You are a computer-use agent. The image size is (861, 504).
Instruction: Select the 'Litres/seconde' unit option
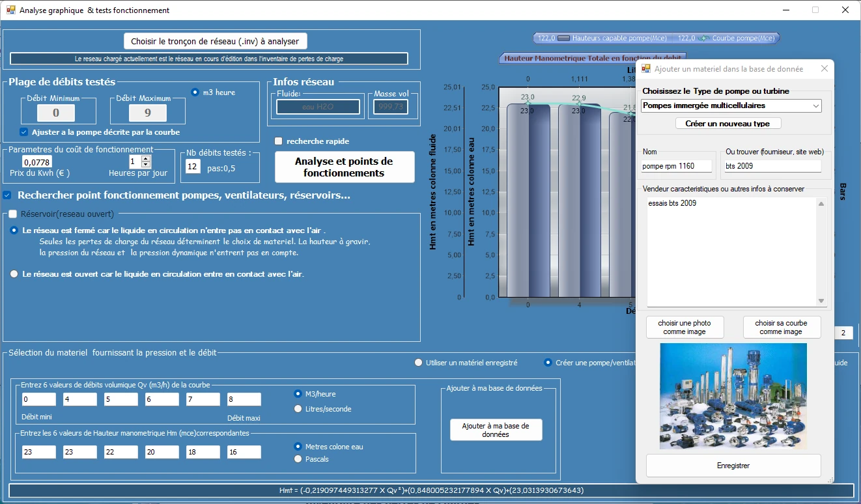[x=298, y=409]
